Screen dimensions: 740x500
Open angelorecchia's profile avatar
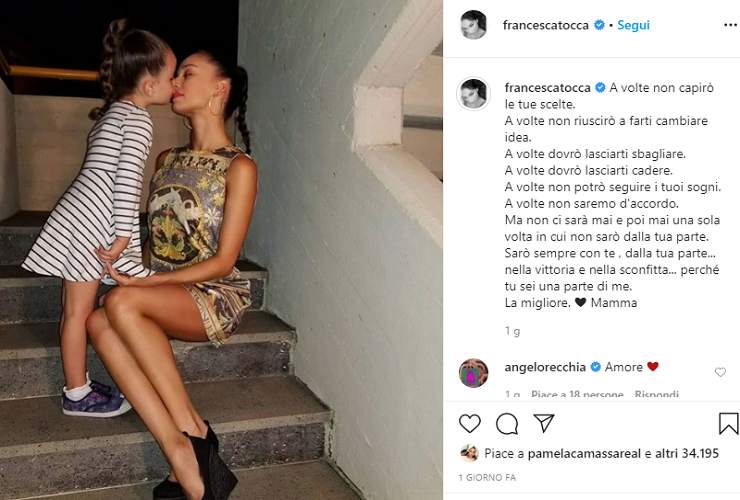[x=473, y=373]
